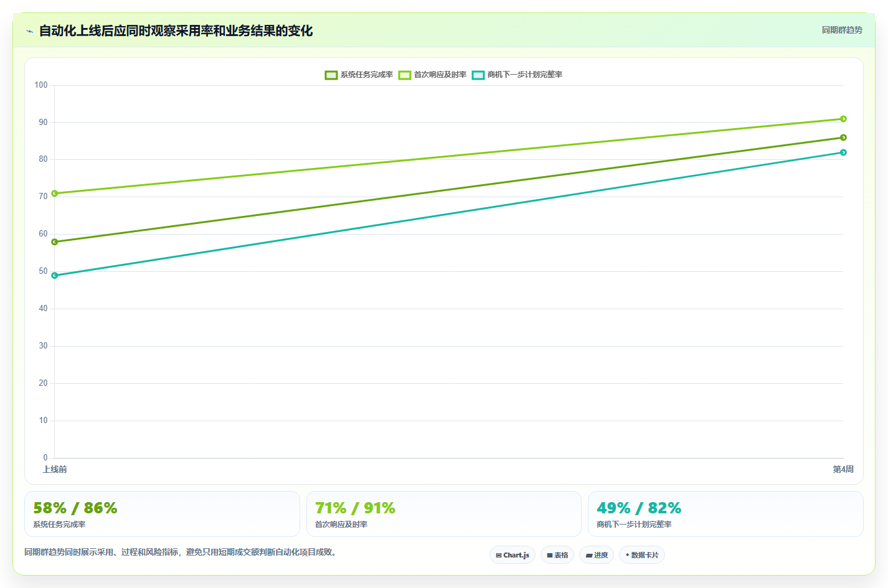Screen dimensions: 888x588
Task: Click the 100 y-axis label
Action: (41, 85)
